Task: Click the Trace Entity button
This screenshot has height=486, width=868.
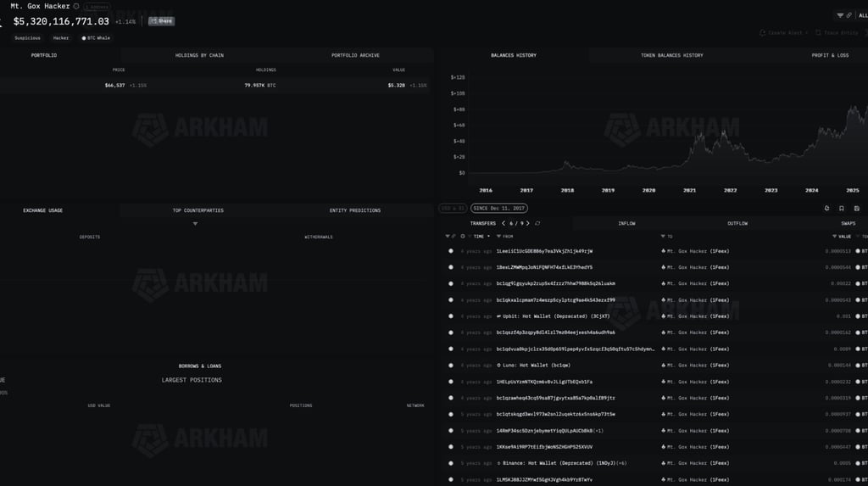Action: point(837,33)
